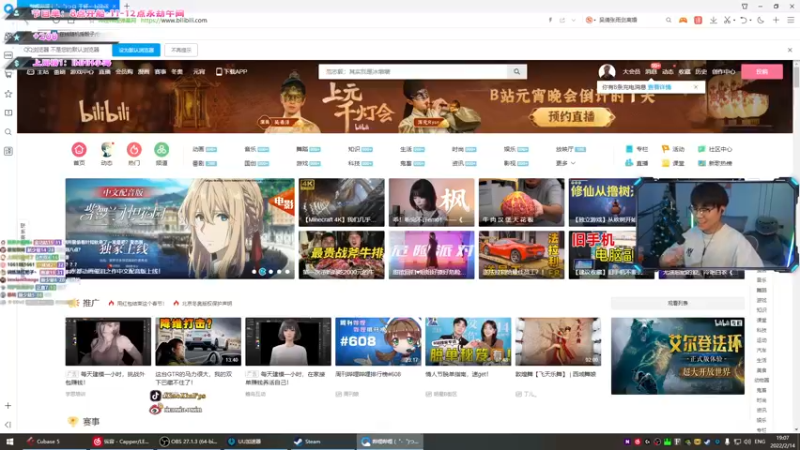Open the browser hamburger menu

(790, 20)
